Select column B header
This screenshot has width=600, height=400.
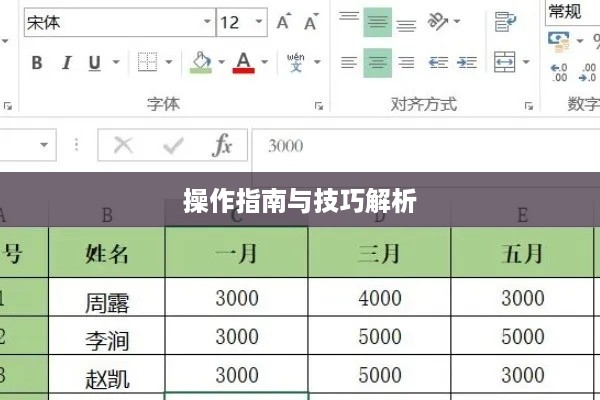107,214
